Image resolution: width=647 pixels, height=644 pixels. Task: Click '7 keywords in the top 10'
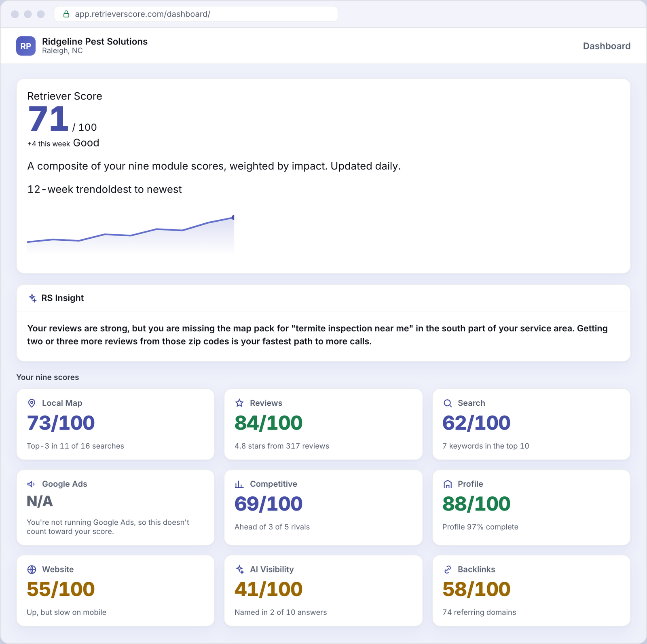(486, 446)
